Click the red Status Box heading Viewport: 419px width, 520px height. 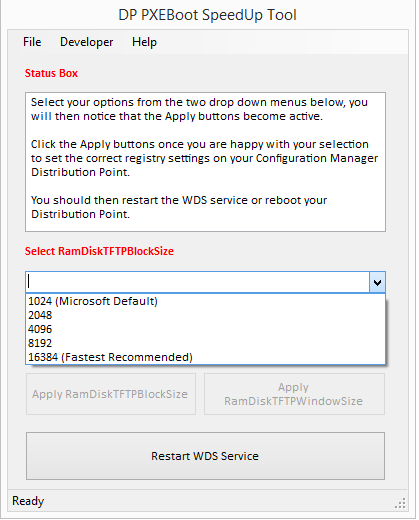coord(51,73)
